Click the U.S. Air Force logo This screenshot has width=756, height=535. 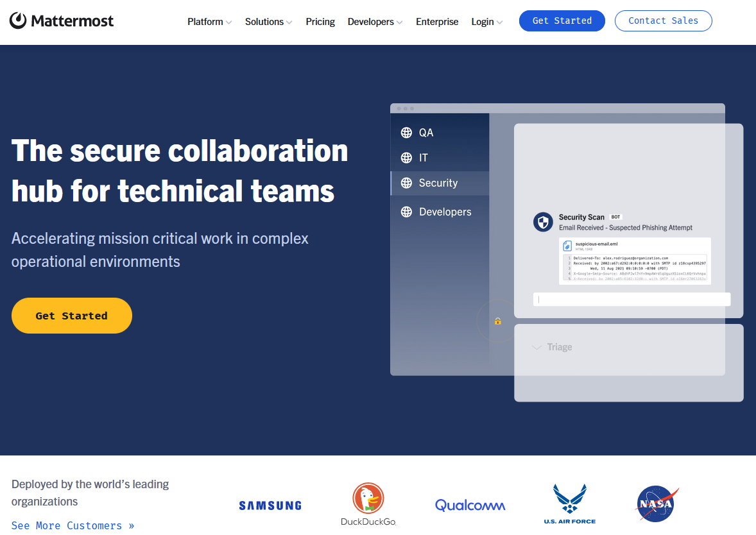click(x=570, y=504)
